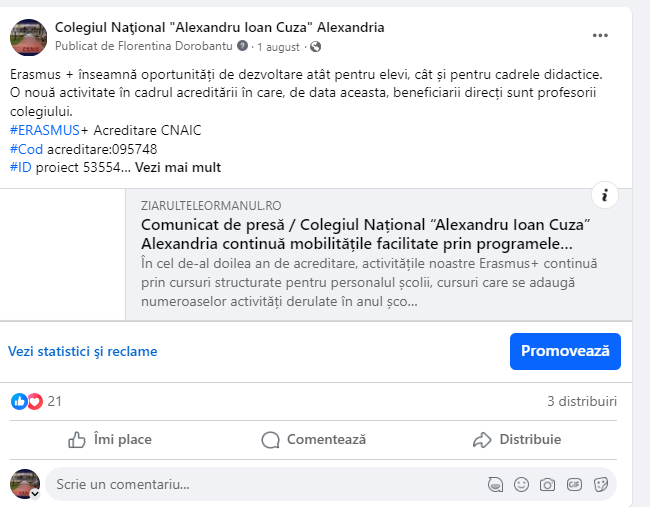Insert a GIF into the comment
Screen dimensions: 650x507
click(574, 484)
